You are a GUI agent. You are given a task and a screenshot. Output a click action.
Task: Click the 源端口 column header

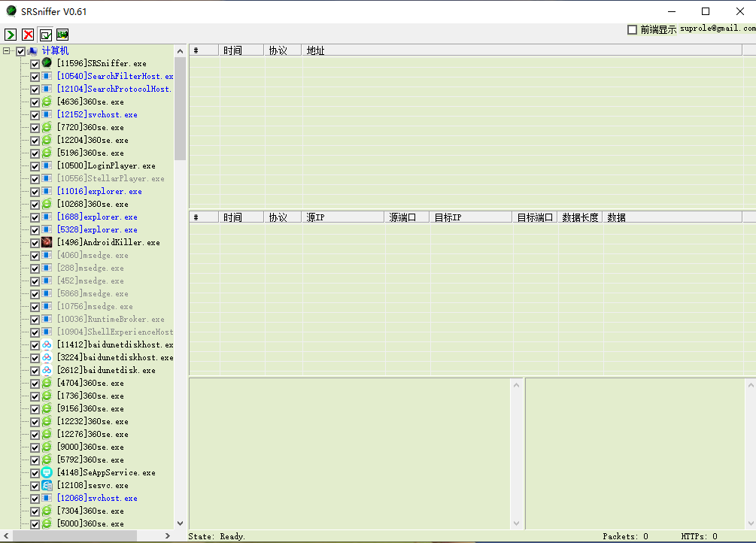coord(407,217)
